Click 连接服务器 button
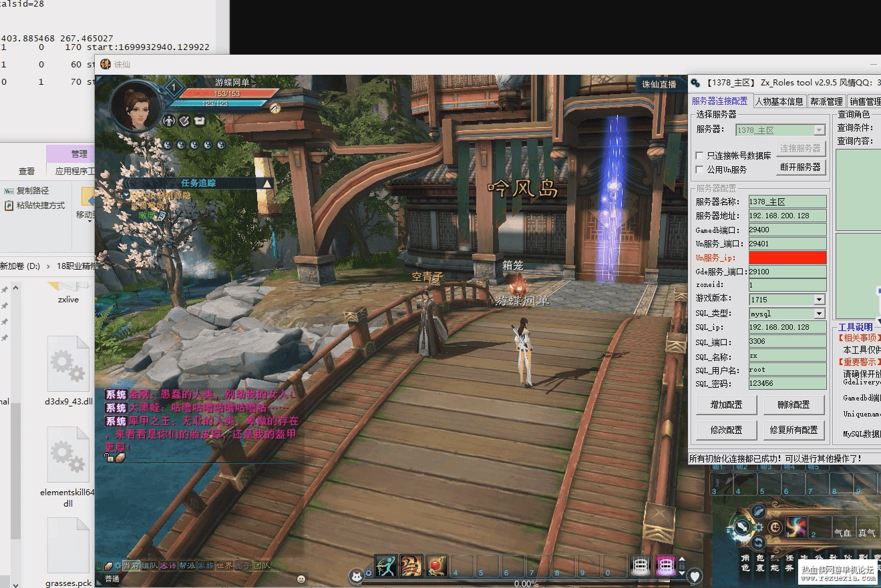 pyautogui.click(x=801, y=148)
